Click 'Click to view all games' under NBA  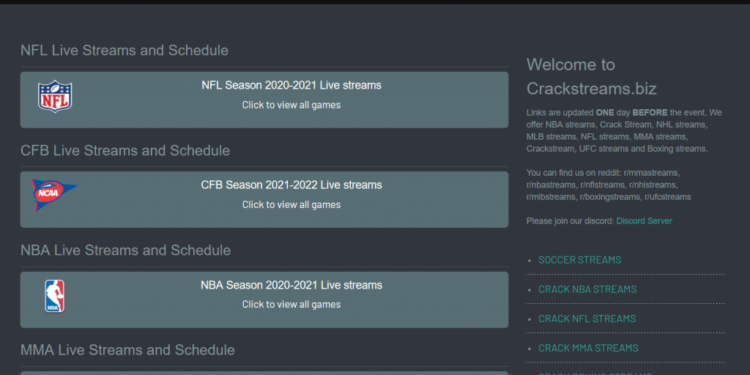click(x=291, y=305)
